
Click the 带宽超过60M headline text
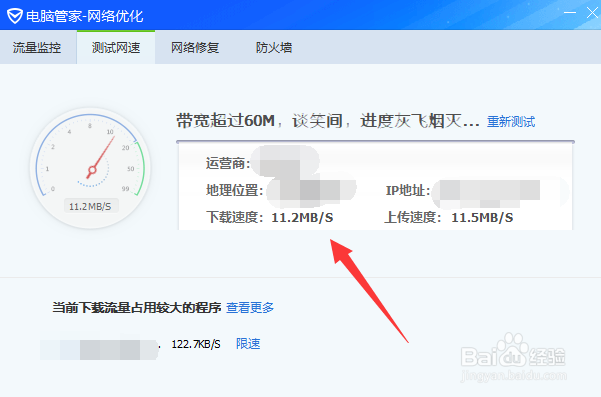[x=328, y=121]
